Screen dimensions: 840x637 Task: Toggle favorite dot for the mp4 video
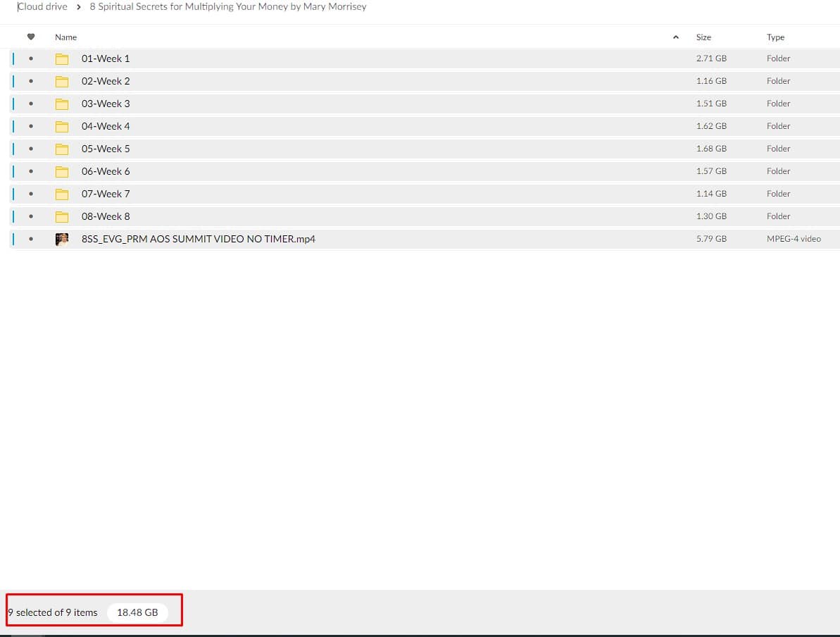(31, 239)
